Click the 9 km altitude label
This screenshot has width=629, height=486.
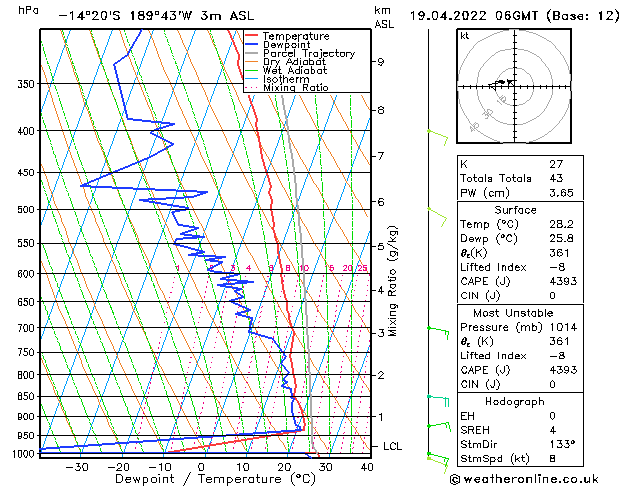tap(381, 62)
